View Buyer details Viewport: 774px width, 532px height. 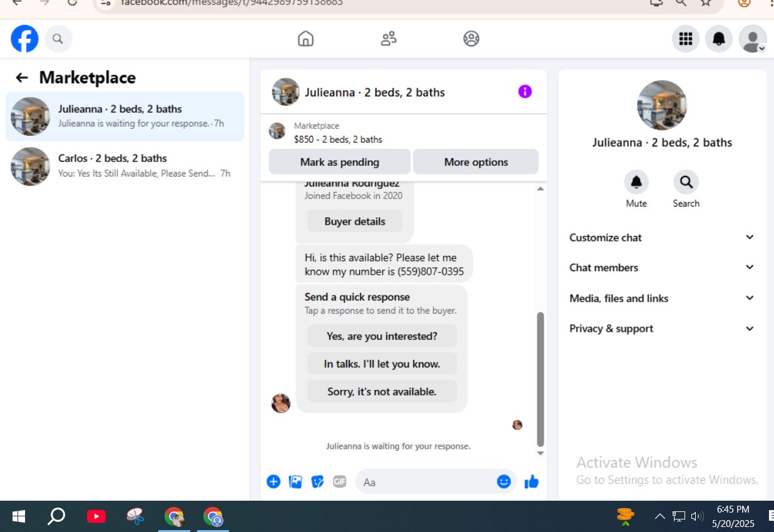click(355, 221)
